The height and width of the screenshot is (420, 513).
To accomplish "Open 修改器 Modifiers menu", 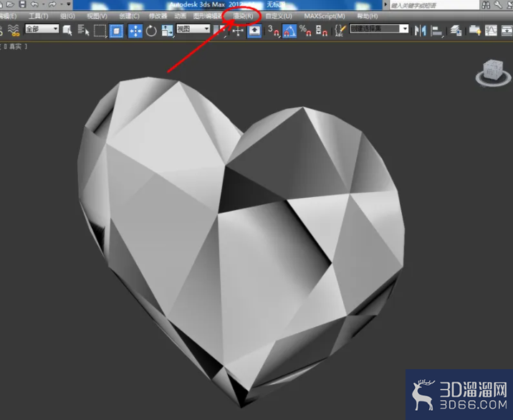I will (x=158, y=16).
